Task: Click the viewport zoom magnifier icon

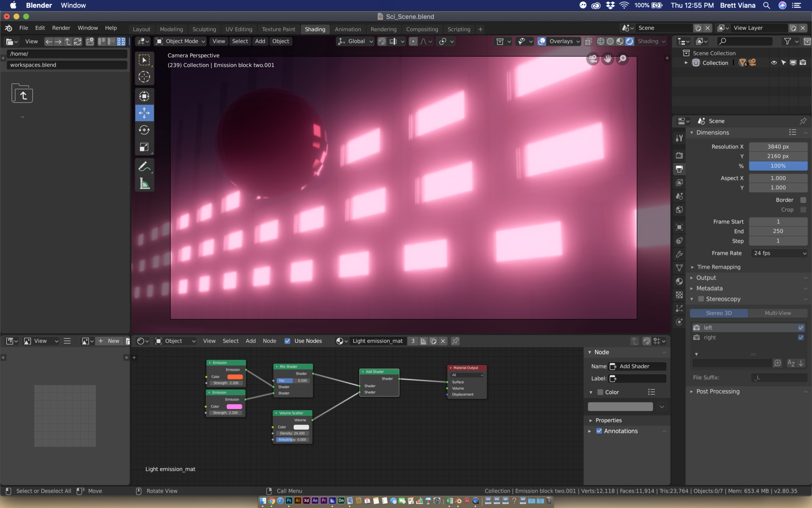Action: [x=623, y=59]
